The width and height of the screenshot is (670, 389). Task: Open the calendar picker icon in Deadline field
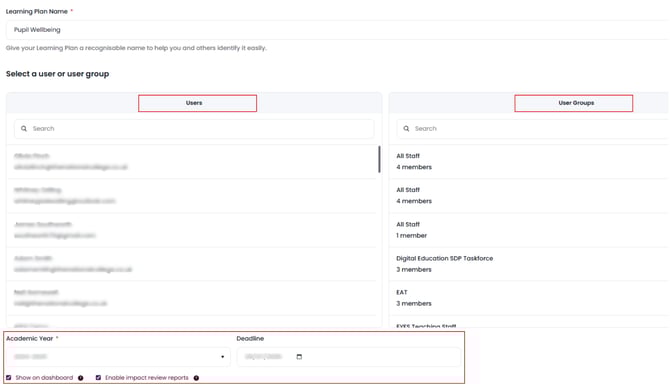coord(299,357)
